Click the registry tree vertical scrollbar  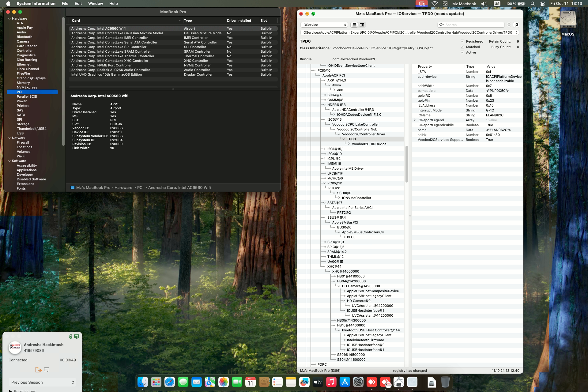coord(407,164)
